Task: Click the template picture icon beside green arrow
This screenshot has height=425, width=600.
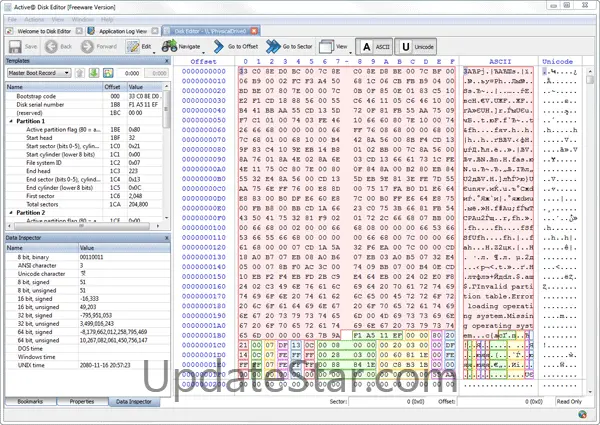Action: 108,73
